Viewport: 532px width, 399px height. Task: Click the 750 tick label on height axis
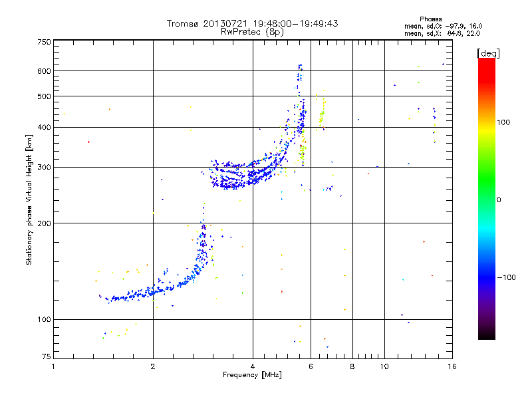point(44,42)
